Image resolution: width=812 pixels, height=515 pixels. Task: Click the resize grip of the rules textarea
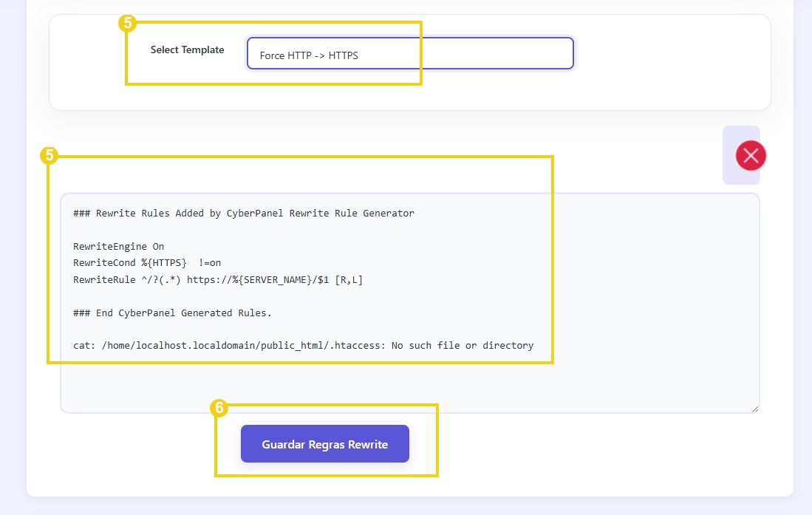pyautogui.click(x=755, y=408)
